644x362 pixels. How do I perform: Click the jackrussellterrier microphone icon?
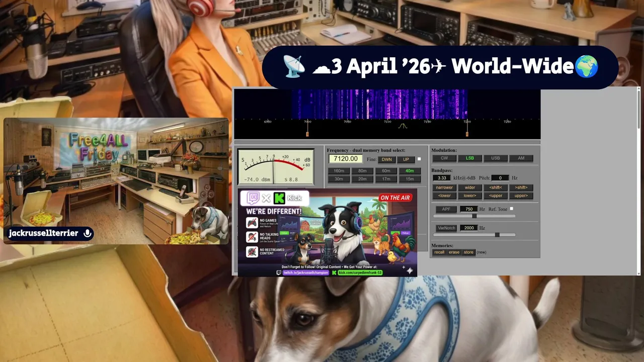pyautogui.click(x=88, y=233)
